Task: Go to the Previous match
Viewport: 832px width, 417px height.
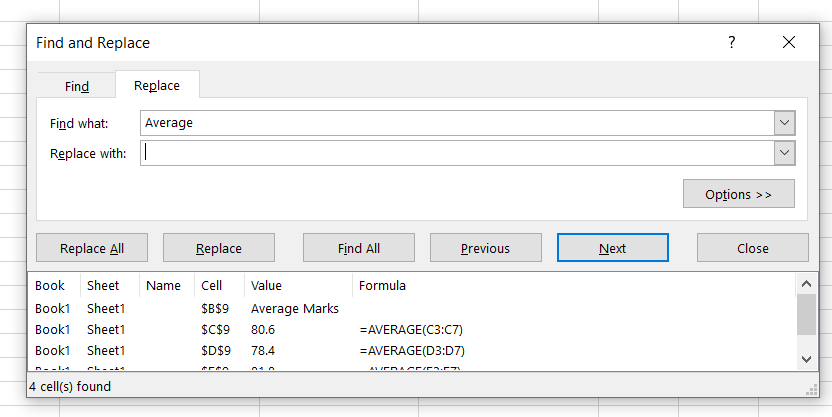Action: click(485, 248)
